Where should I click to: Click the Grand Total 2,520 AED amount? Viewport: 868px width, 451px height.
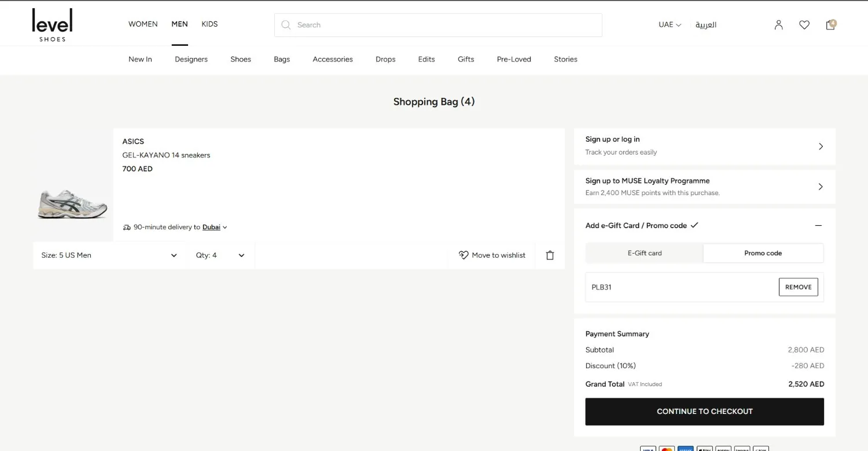tap(806, 384)
